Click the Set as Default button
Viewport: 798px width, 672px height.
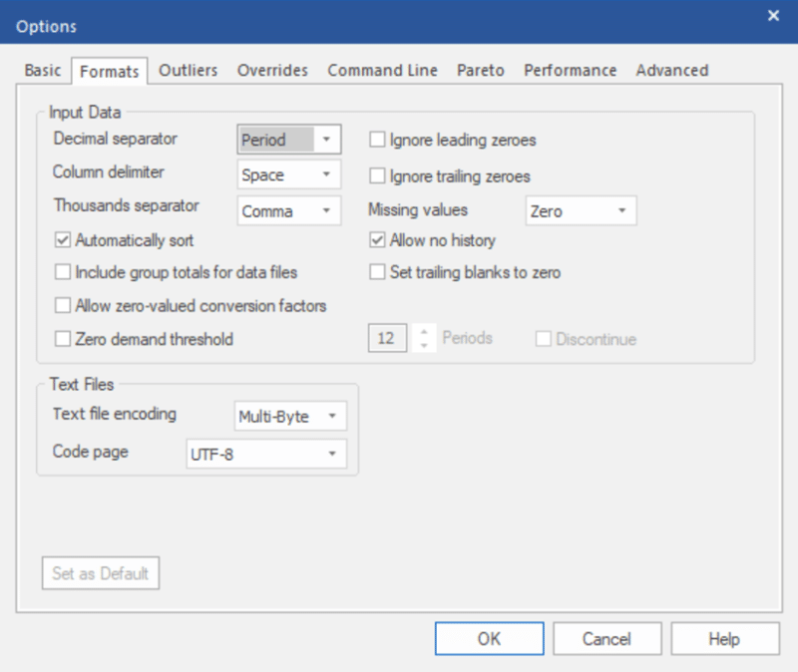point(101,573)
